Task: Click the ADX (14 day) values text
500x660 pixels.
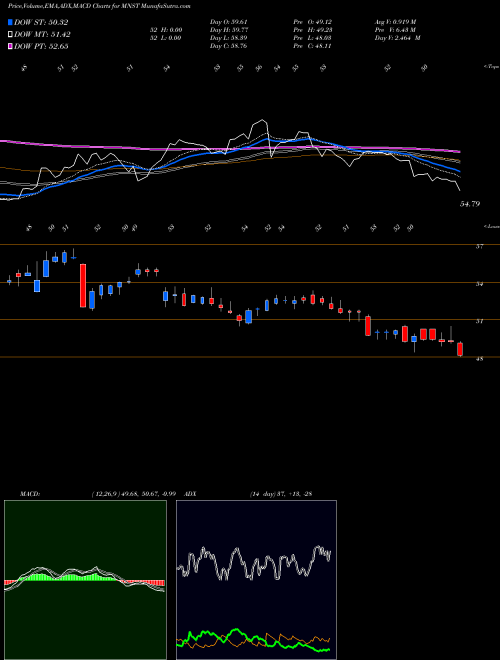Action: (280, 494)
